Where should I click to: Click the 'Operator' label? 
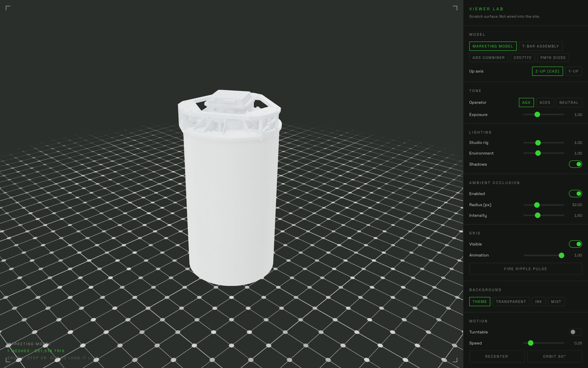click(x=478, y=103)
